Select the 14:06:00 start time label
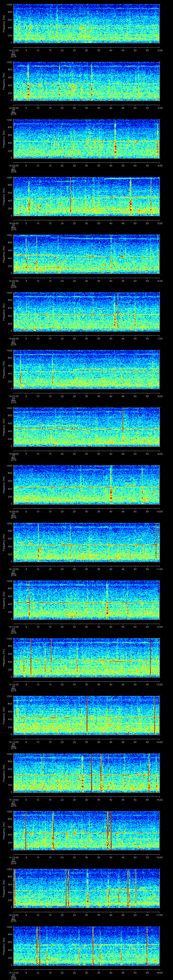The image size is (173, 980). point(14,339)
